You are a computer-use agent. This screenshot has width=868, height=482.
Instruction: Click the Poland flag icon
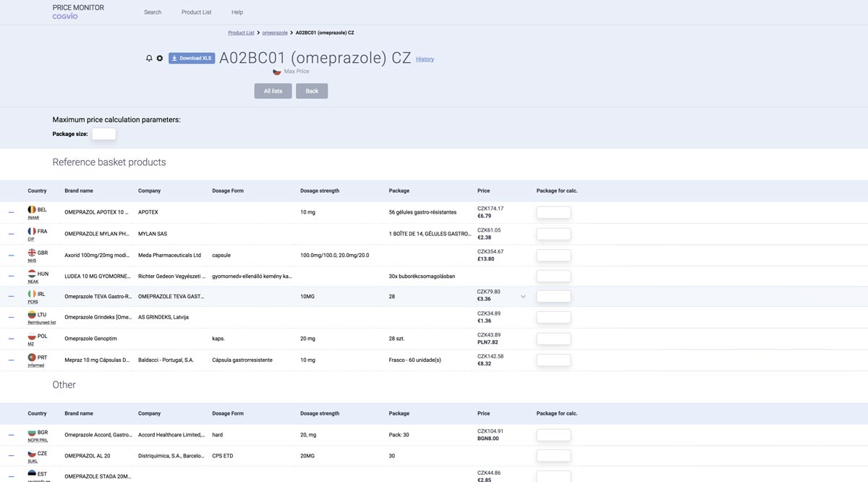point(32,337)
